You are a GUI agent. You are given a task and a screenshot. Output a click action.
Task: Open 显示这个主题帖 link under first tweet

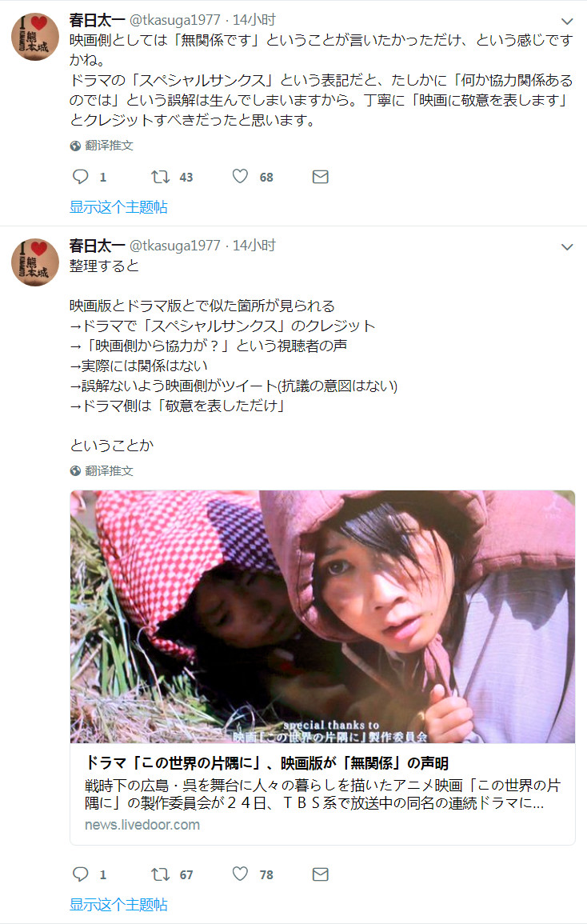(x=118, y=207)
